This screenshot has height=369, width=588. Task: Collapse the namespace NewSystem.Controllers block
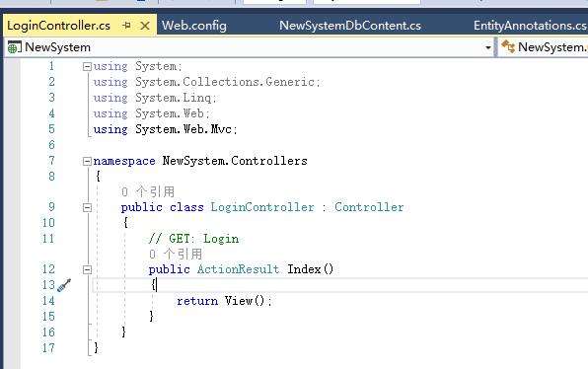87,161
